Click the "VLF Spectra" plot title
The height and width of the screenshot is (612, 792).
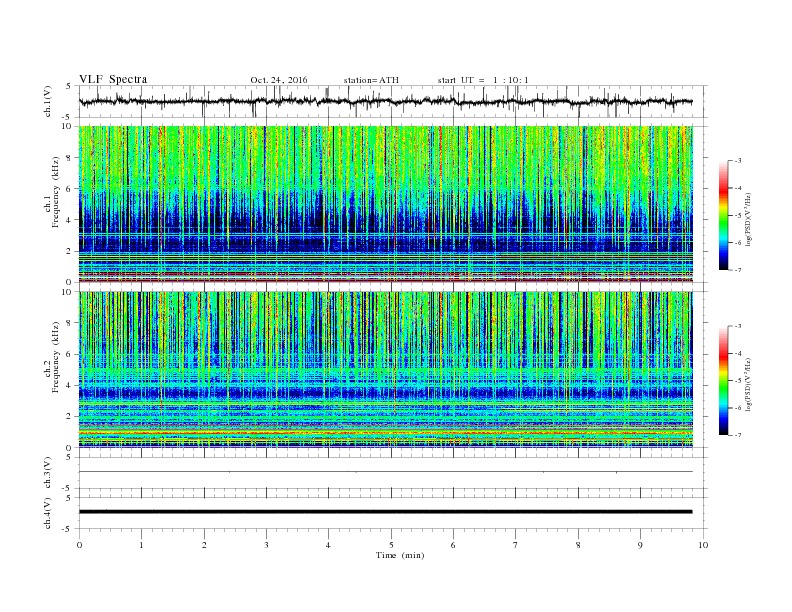coord(113,79)
